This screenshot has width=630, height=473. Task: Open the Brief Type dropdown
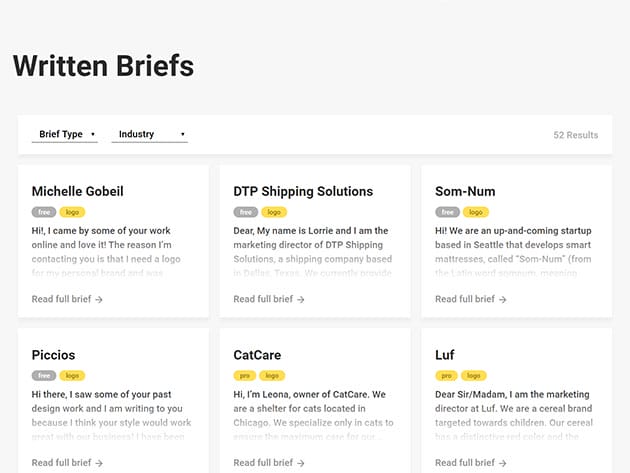64,134
